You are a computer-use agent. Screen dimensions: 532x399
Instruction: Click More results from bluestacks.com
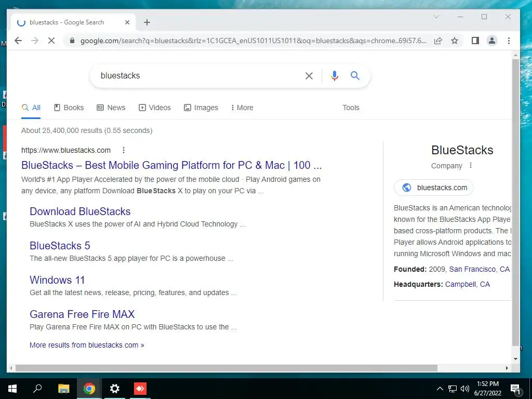(87, 345)
